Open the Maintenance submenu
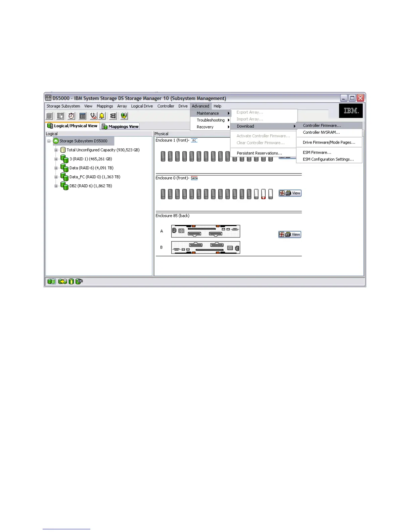The width and height of the screenshot is (411, 532). 211,113
